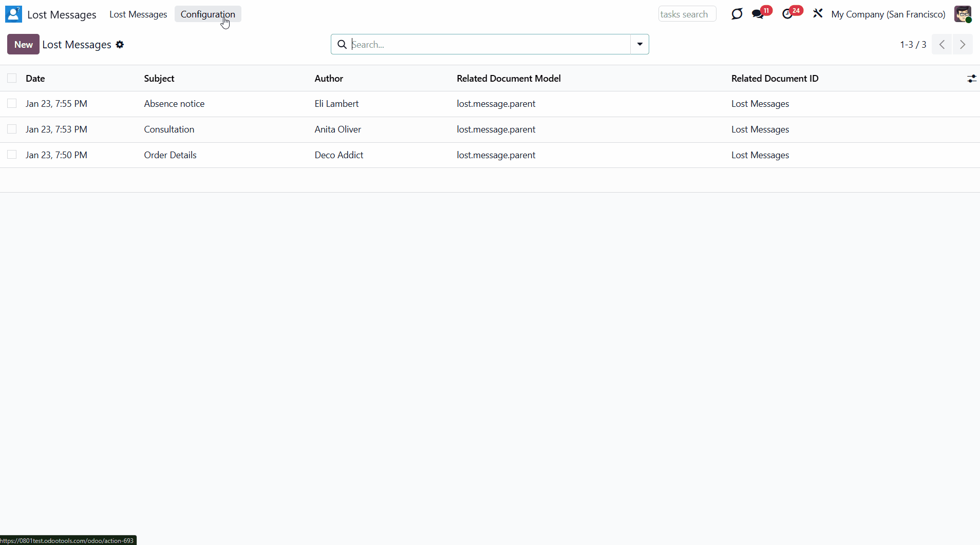Click the Lost Messages app logo icon

13,14
